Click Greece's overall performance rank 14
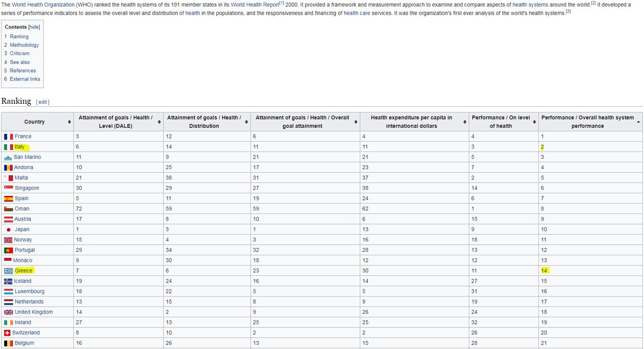 pyautogui.click(x=544, y=271)
